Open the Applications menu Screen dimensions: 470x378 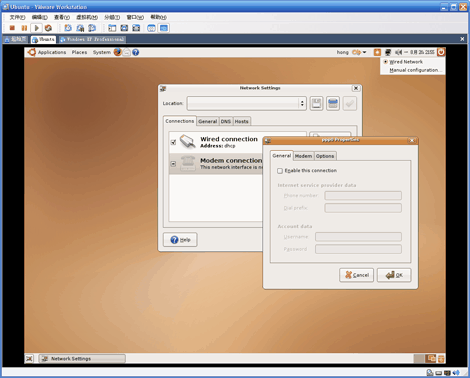click(52, 52)
